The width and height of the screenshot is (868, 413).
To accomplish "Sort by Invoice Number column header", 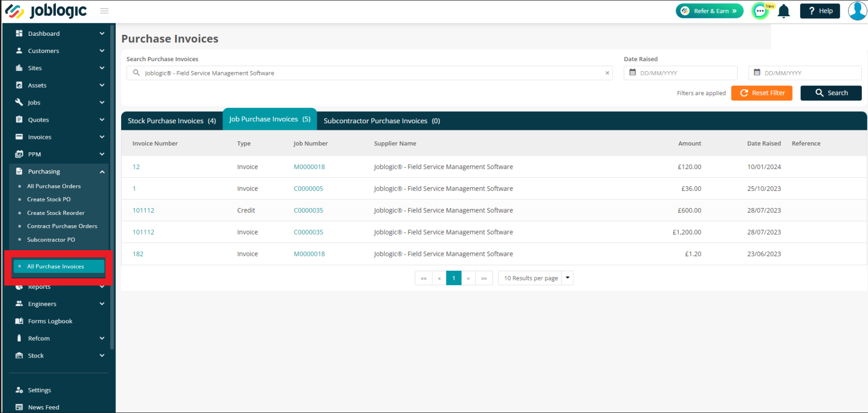I will click(x=155, y=143).
